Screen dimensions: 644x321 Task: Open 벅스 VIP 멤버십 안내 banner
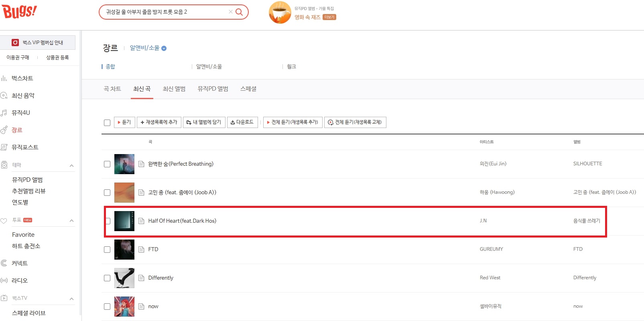(x=38, y=43)
